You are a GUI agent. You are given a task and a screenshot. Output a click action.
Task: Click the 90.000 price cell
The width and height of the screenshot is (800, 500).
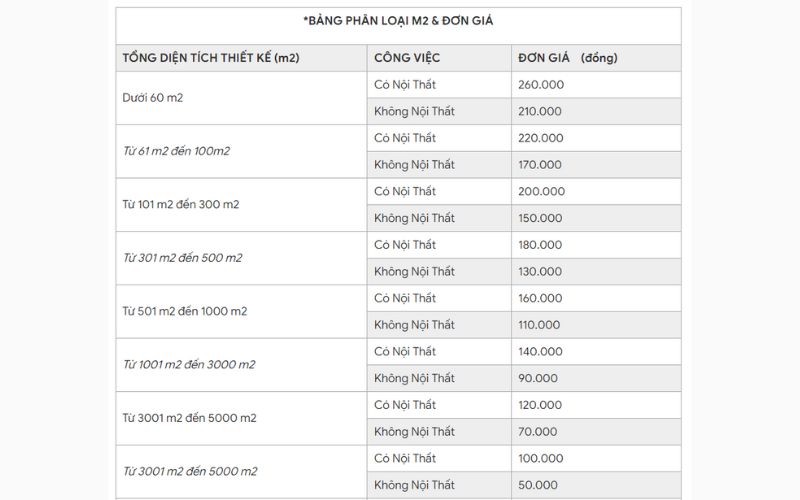[538, 378]
